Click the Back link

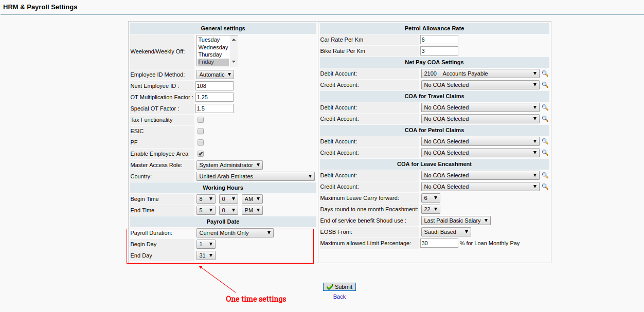tap(339, 297)
